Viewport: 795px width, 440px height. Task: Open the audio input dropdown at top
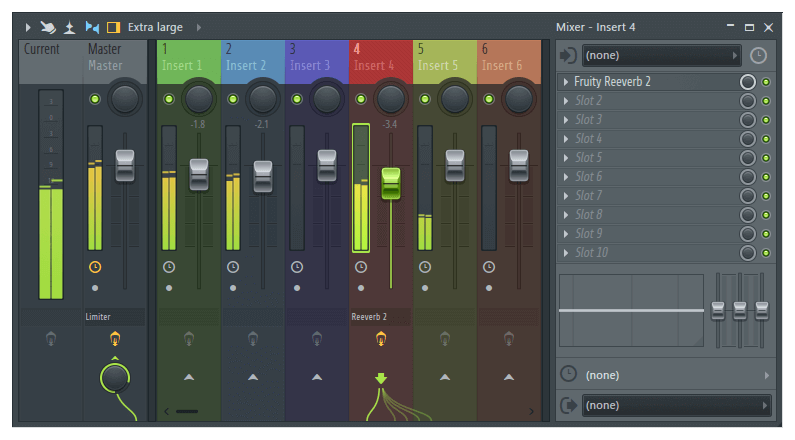coord(660,56)
